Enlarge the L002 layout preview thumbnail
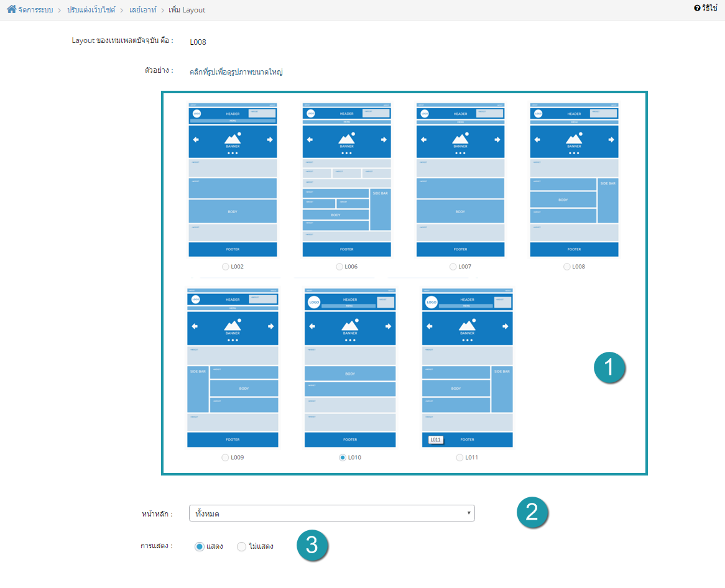725x588 pixels. pyautogui.click(x=233, y=180)
